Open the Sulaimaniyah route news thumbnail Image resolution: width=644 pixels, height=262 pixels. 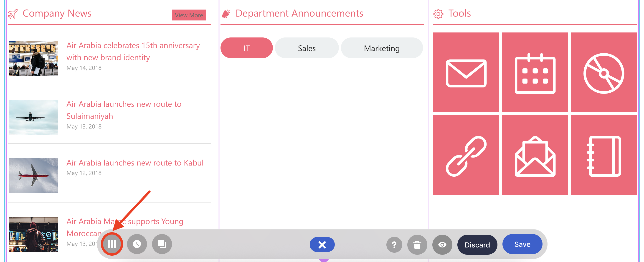(x=34, y=117)
